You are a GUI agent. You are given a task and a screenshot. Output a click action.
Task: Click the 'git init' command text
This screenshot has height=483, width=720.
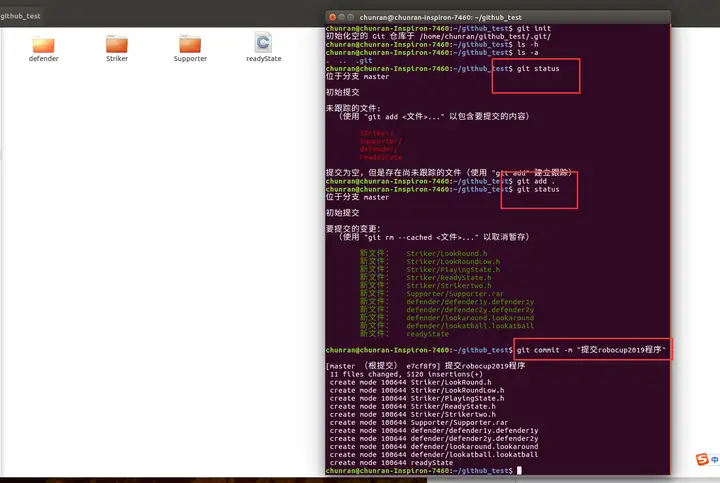[534, 28]
